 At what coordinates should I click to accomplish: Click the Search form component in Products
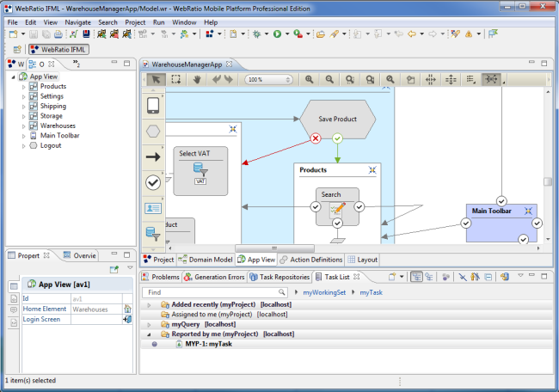[337, 206]
